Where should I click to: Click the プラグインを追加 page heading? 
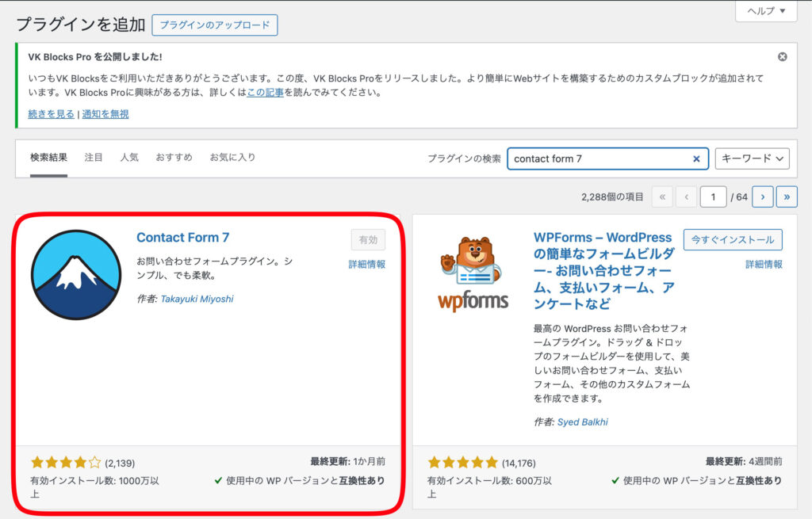point(81,25)
